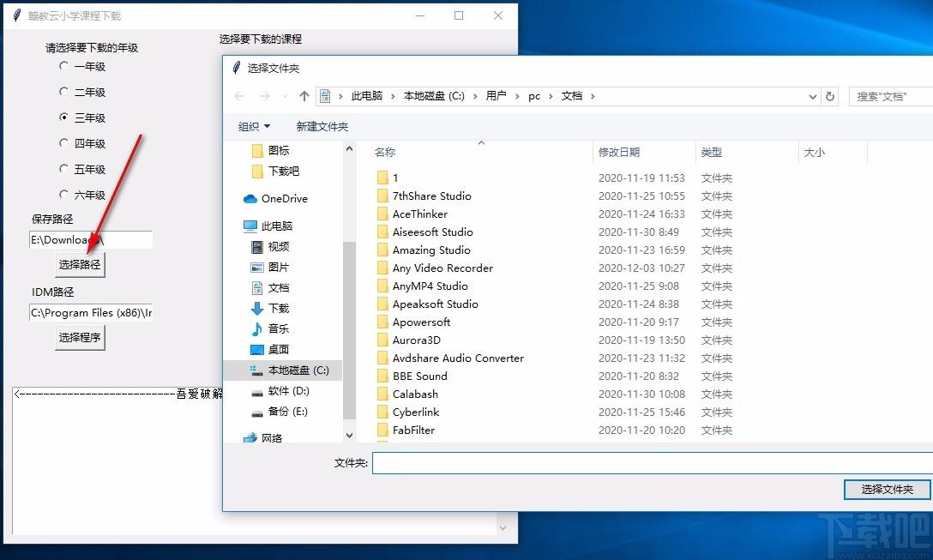Select 此电脑 in the navigation pane
This screenshot has height=560, width=933.
coord(268,226)
